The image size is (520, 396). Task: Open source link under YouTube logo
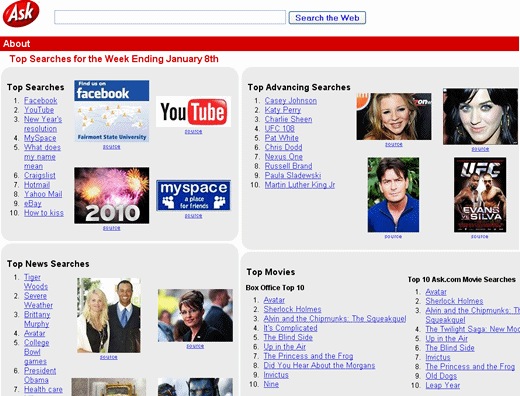193,131
